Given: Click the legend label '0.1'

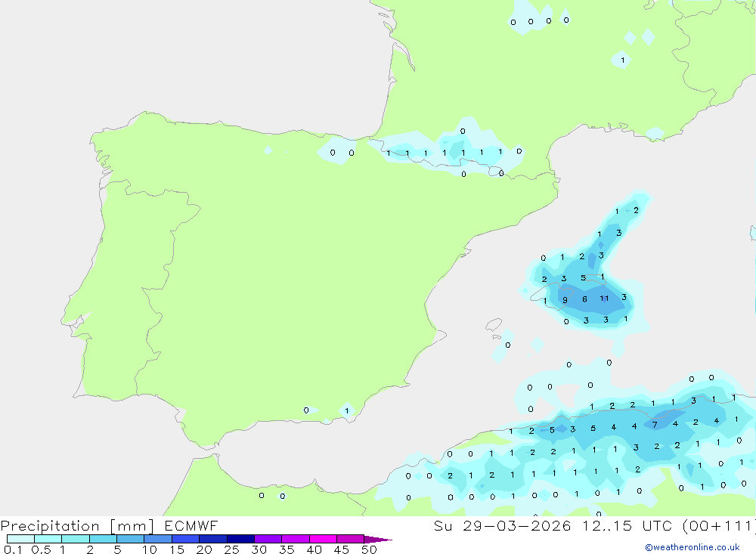Looking at the screenshot, I should (x=13, y=549).
